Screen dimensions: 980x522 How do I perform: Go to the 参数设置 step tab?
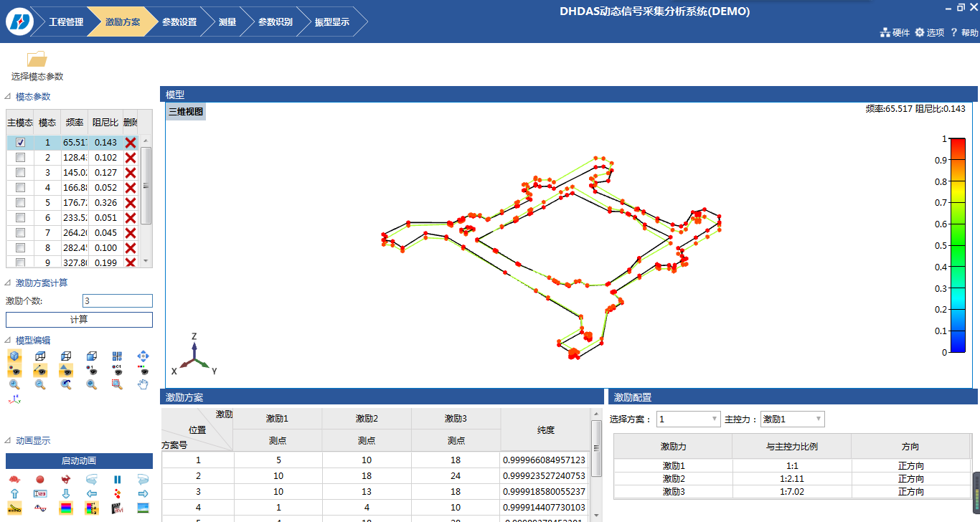click(179, 22)
